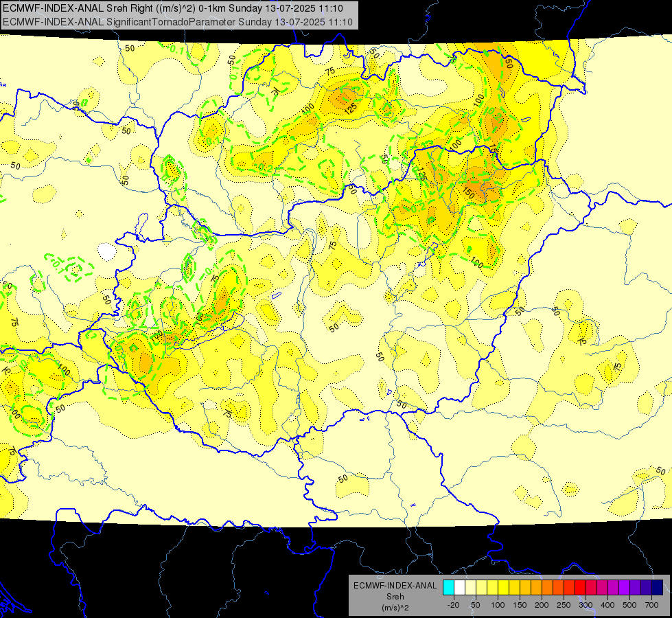The width and height of the screenshot is (672, 618).
Task: Click the 700 tick label under the color scale
Action: tap(651, 605)
